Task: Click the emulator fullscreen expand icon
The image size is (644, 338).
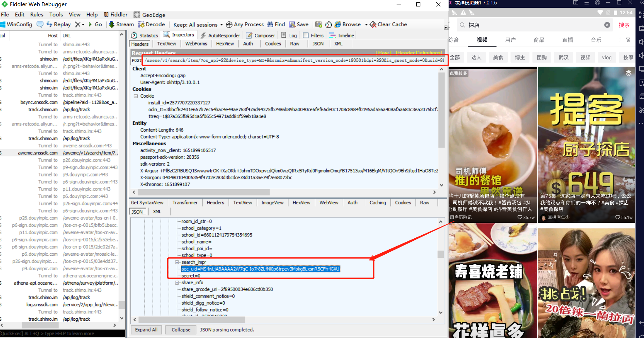Action: (x=641, y=15)
